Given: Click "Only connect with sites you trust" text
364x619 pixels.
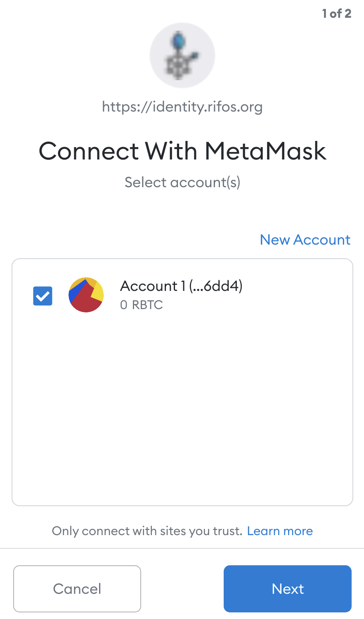Looking at the screenshot, I should pos(147,531).
